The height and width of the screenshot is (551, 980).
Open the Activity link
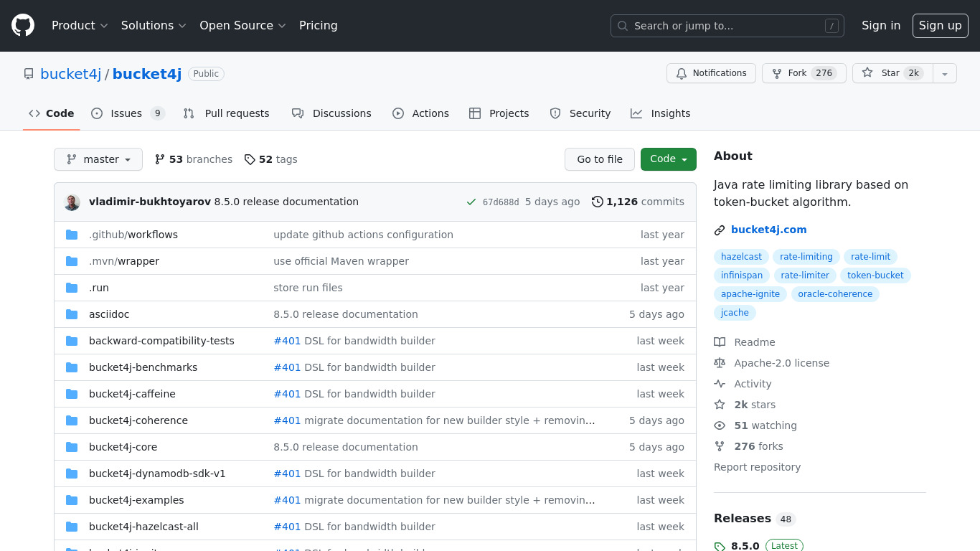click(743, 384)
